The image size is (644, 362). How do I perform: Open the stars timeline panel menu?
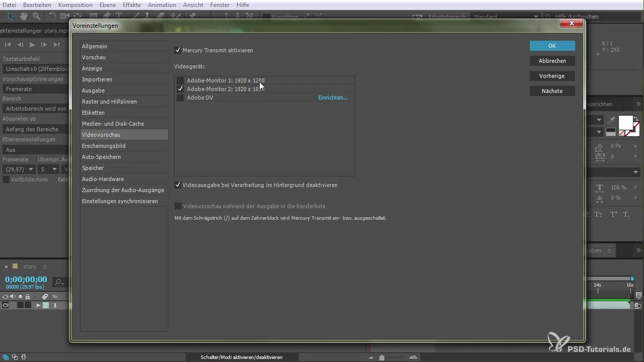point(44,266)
